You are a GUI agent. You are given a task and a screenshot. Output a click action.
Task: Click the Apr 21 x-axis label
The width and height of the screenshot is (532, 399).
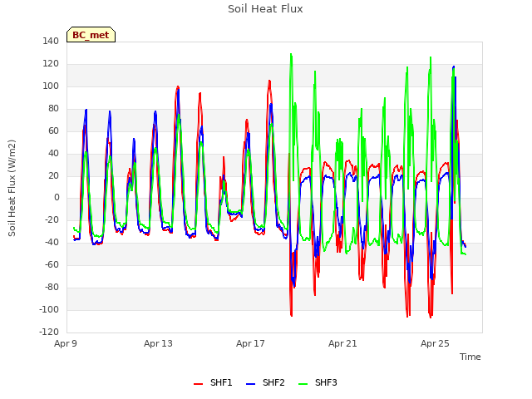coord(342,343)
